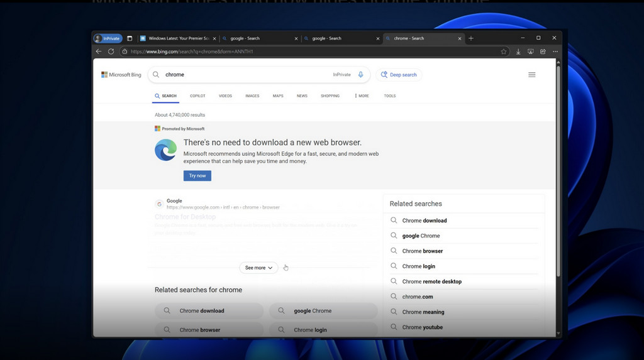Open the Downloads icon in Edge toolbar
Image resolution: width=644 pixels, height=360 pixels.
tap(518, 52)
